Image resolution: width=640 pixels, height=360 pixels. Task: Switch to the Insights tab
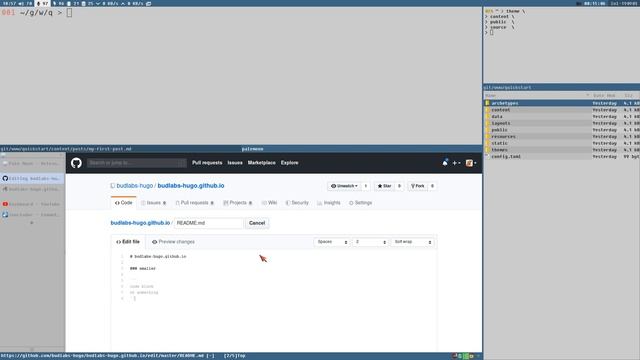pos(329,203)
